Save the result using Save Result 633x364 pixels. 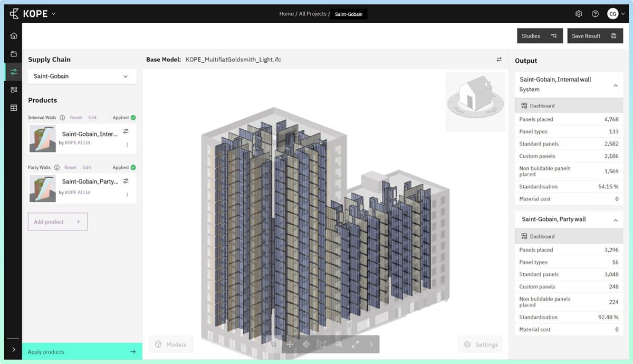pos(595,36)
